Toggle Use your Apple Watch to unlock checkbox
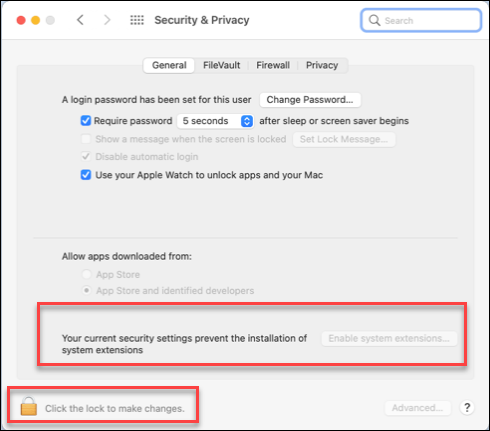 (x=86, y=175)
